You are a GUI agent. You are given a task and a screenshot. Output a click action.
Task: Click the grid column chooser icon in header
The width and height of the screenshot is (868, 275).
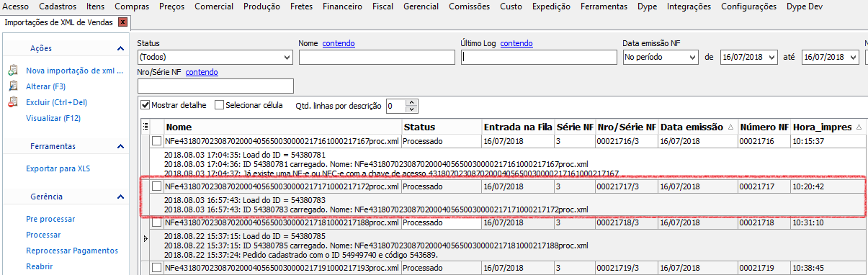(x=146, y=127)
